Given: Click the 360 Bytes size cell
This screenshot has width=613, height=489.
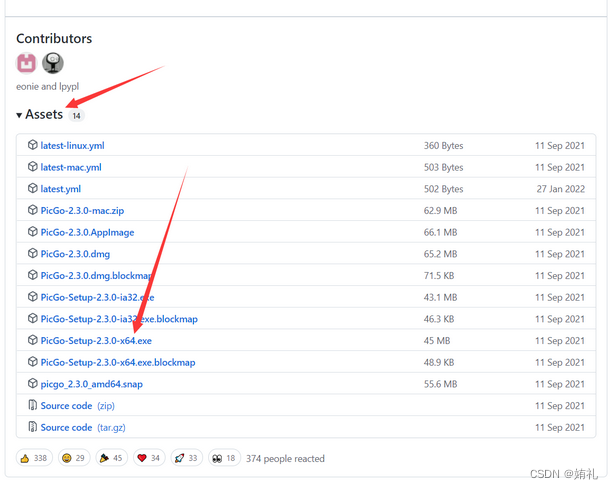Looking at the screenshot, I should (x=443, y=146).
